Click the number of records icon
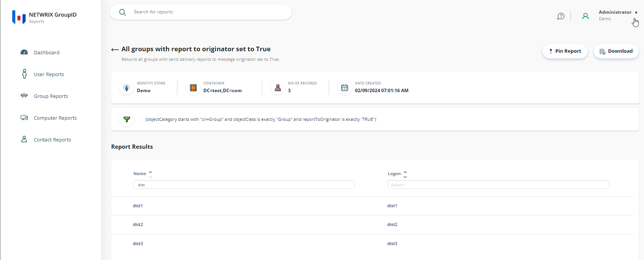The height and width of the screenshot is (260, 644). [x=278, y=88]
